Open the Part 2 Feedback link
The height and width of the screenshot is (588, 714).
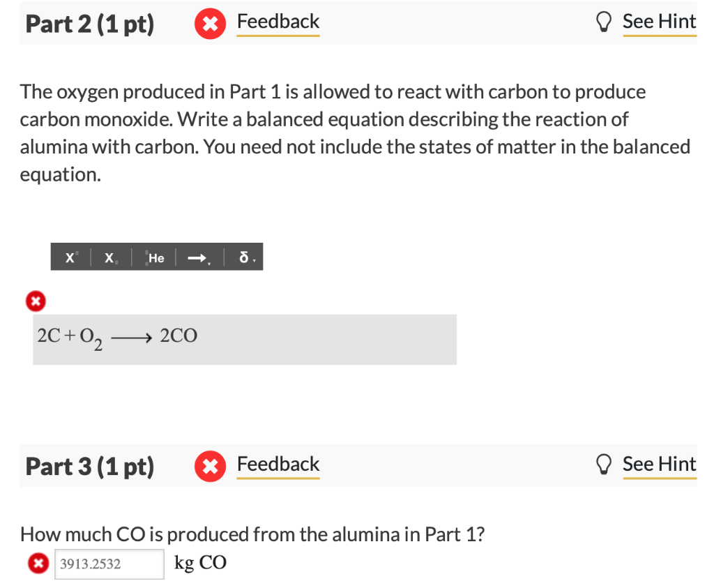[x=278, y=22]
